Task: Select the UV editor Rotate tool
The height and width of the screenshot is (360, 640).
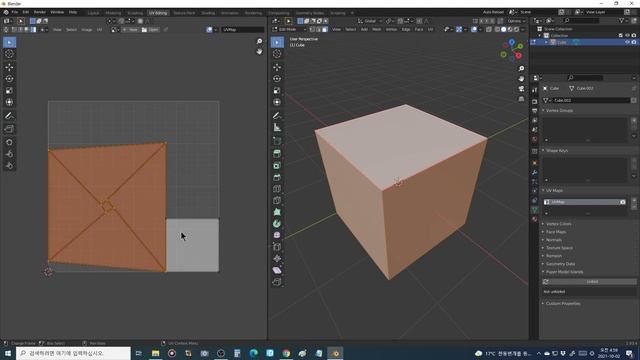Action: pyautogui.click(x=9, y=79)
